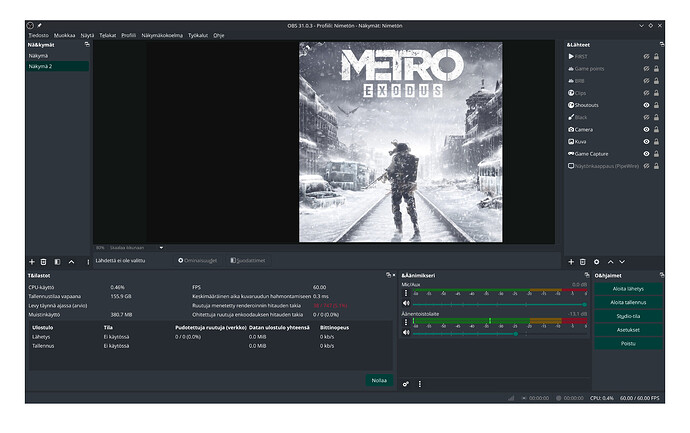Remove selected source with trash icon
The width and height of the screenshot is (690, 433).
pos(583,262)
